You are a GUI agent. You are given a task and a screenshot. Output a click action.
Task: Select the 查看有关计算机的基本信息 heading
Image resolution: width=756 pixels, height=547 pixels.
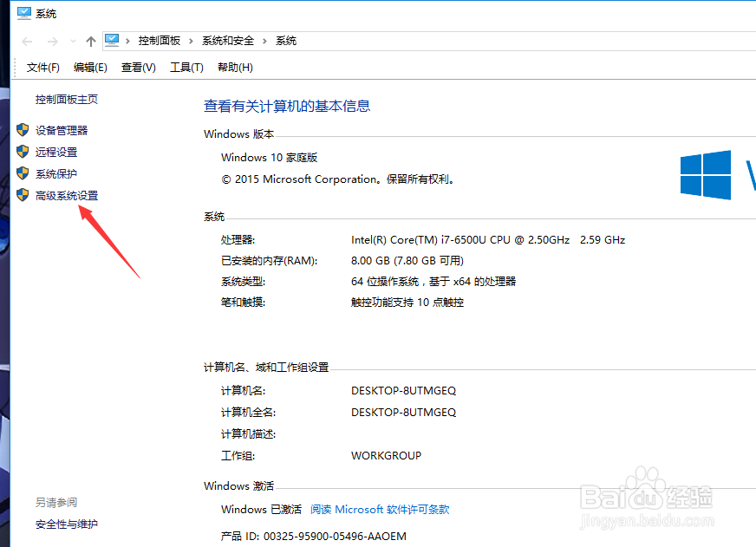287,106
